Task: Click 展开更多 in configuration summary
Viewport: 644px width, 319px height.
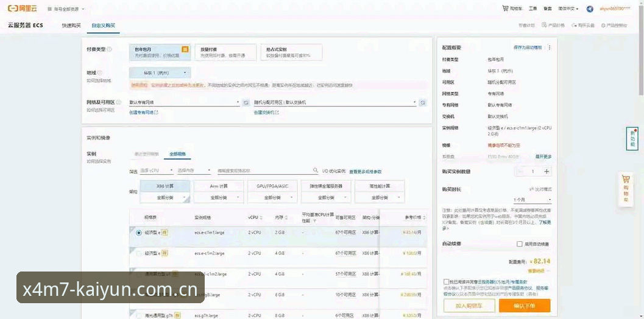Action: (543, 156)
